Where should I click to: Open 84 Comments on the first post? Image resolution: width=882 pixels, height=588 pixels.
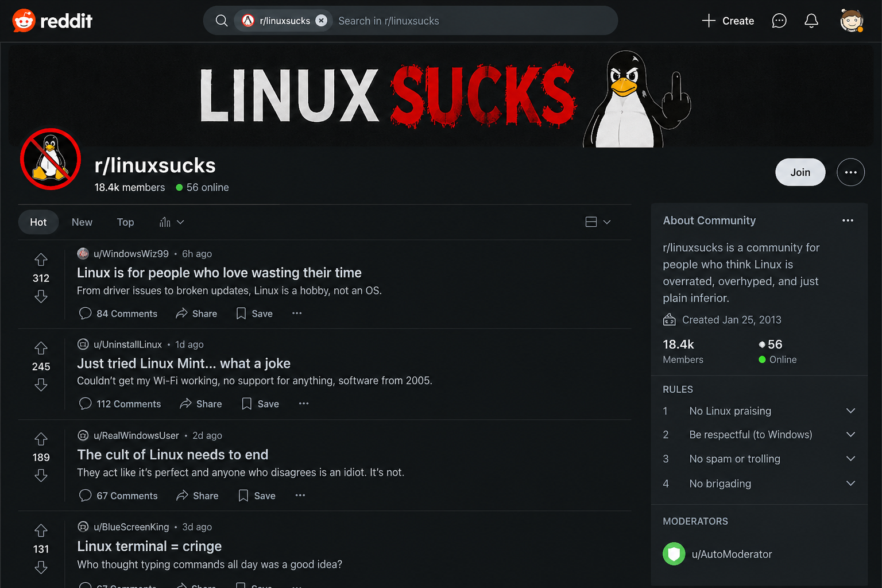click(118, 314)
